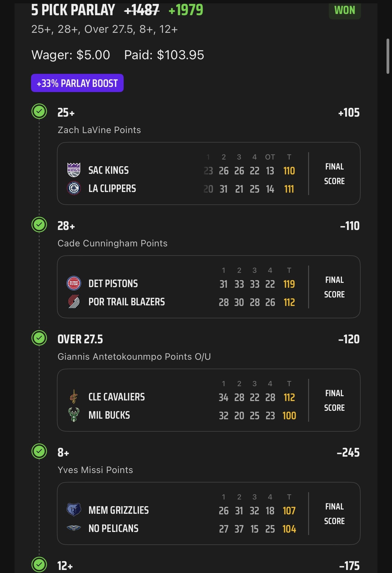Select the Cleveland Cavaliers logo
Viewport: 392px width, 573px height.
coord(74,397)
